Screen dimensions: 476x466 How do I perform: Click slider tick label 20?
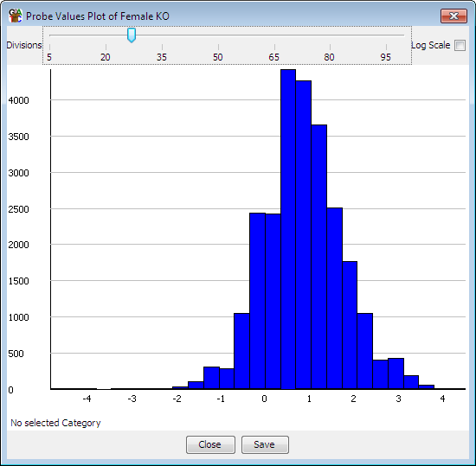coord(106,57)
